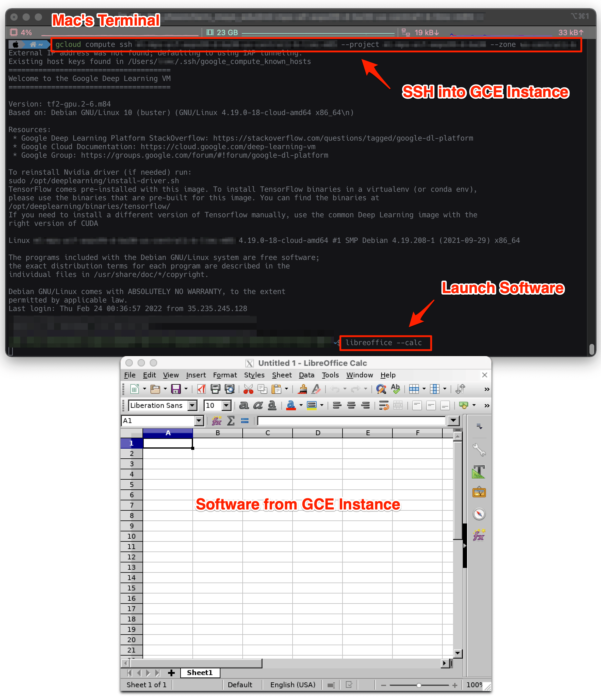Open the New document dropdown arrow
The width and height of the screenshot is (601, 700).
pyautogui.click(x=144, y=389)
